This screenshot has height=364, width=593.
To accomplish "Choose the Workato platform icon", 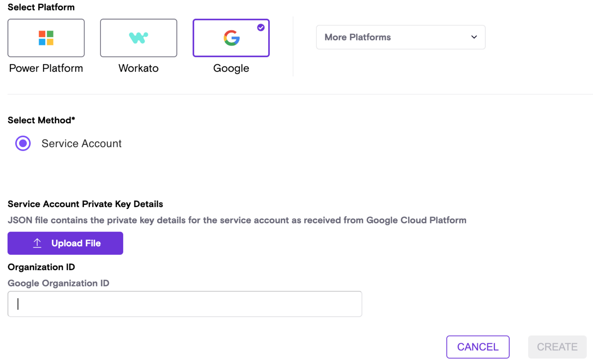I will coord(138,38).
